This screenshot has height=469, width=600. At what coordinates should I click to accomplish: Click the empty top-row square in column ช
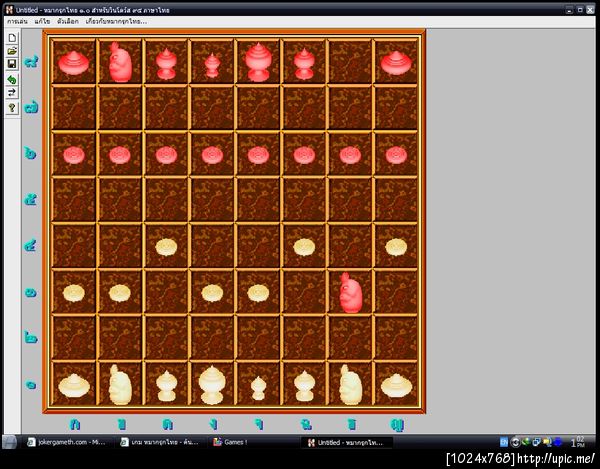tap(350, 62)
